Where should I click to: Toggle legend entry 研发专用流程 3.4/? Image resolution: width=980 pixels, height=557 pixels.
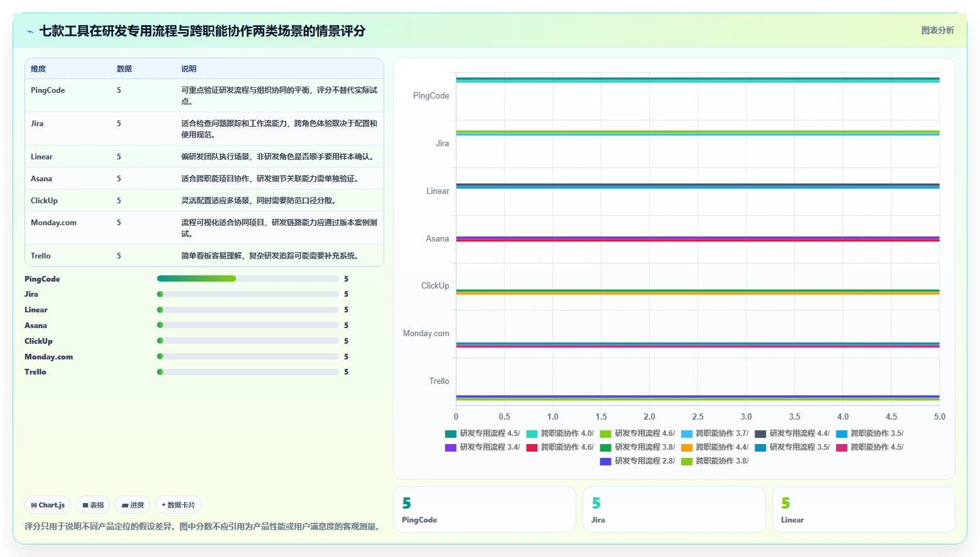pos(482,447)
